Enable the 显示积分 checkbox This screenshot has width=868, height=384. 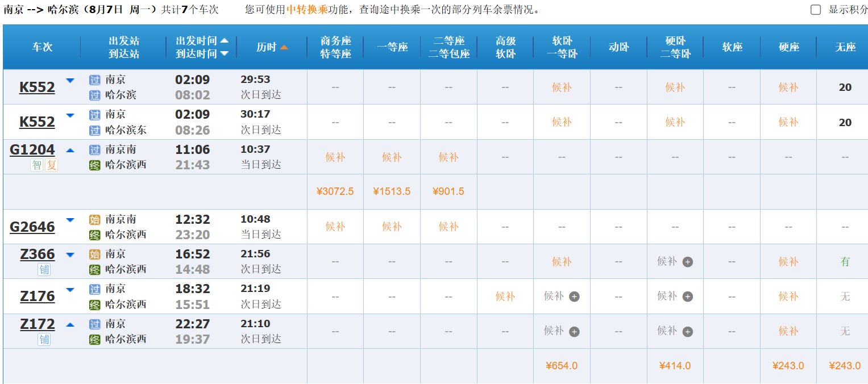point(816,9)
